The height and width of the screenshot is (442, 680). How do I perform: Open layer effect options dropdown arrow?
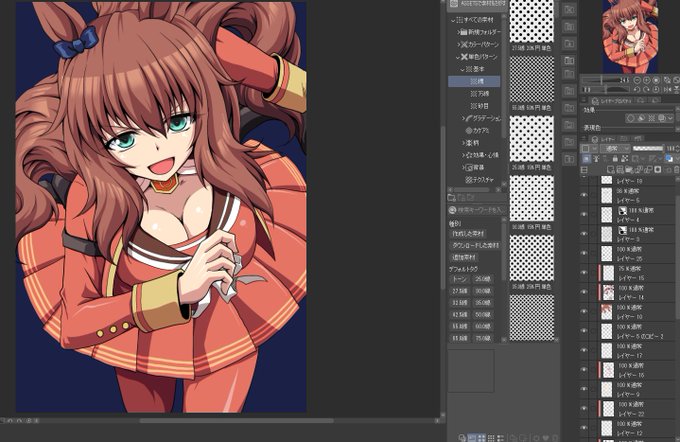[x=670, y=118]
